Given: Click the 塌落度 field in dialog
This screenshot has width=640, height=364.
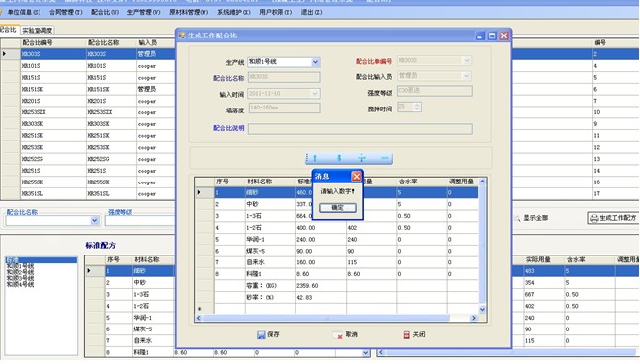Looking at the screenshot, I should 283,109.
